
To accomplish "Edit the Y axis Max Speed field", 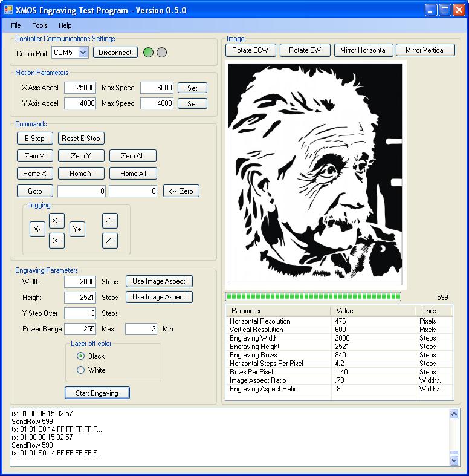I will (157, 103).
